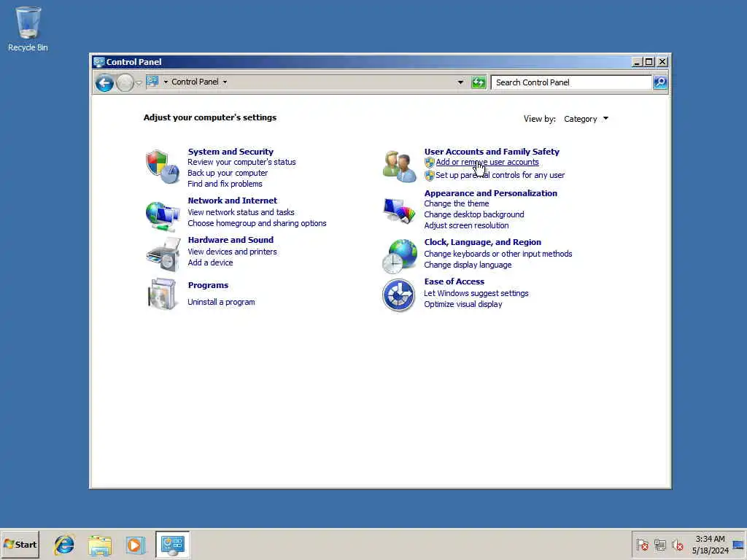Click the network status tray icon
747x560 pixels.
(x=659, y=545)
